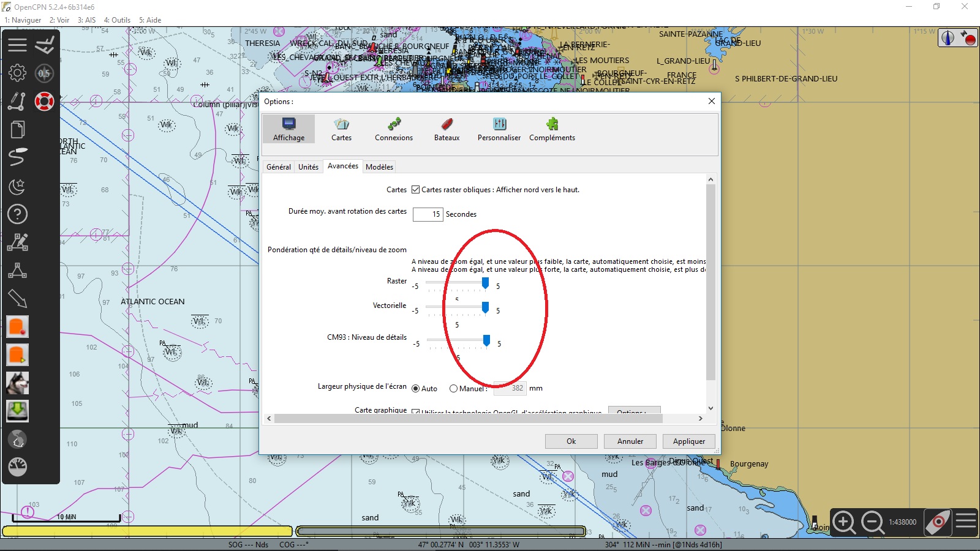Screen dimensions: 980x551
Task: Open the help question mark icon
Action: (17, 214)
